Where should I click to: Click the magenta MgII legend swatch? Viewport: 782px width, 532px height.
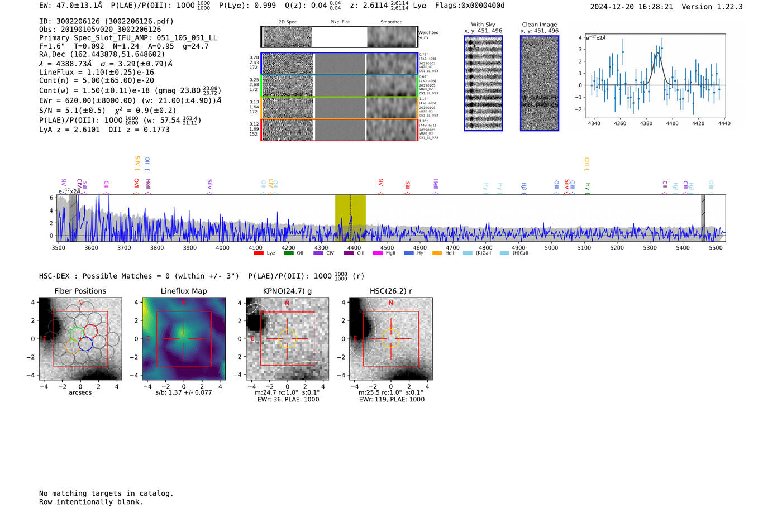click(378, 253)
